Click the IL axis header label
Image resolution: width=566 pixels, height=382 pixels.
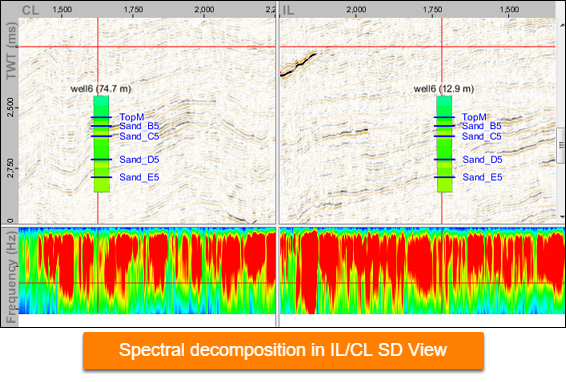point(288,10)
